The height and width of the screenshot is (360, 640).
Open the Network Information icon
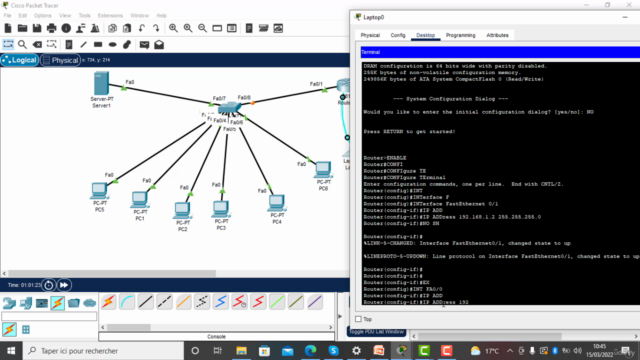tap(66, 28)
